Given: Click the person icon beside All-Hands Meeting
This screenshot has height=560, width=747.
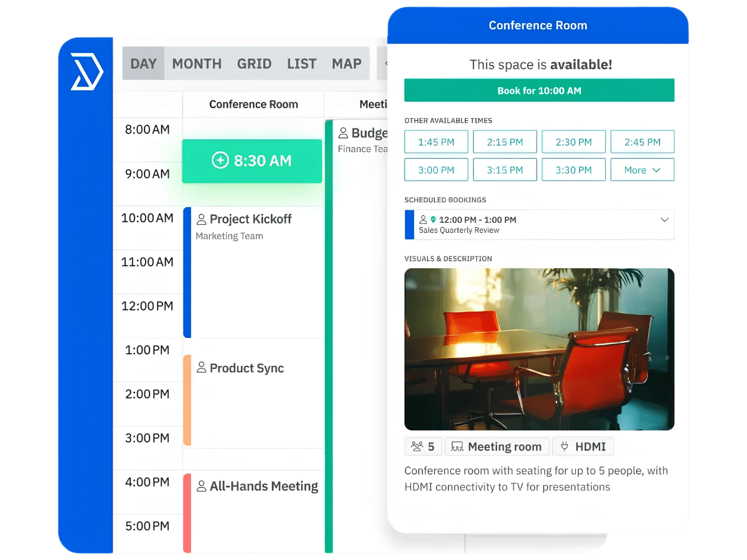Looking at the screenshot, I should (x=202, y=486).
